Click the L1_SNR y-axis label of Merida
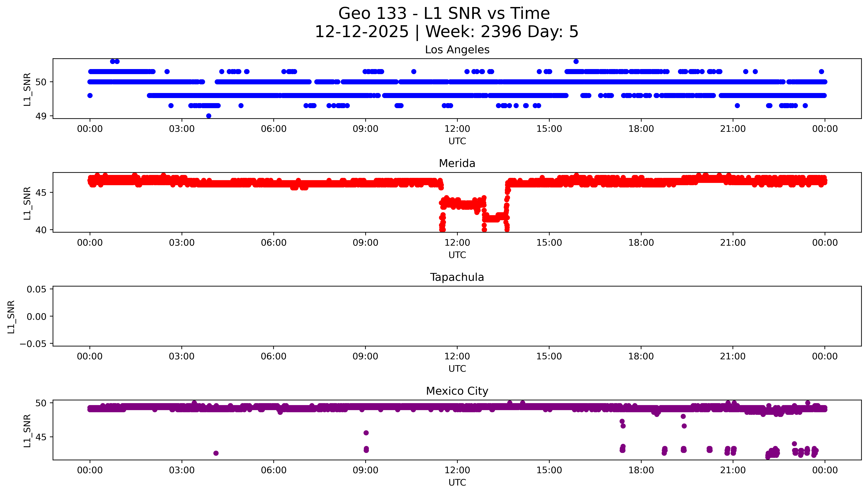The height and width of the screenshot is (494, 868). (27, 203)
